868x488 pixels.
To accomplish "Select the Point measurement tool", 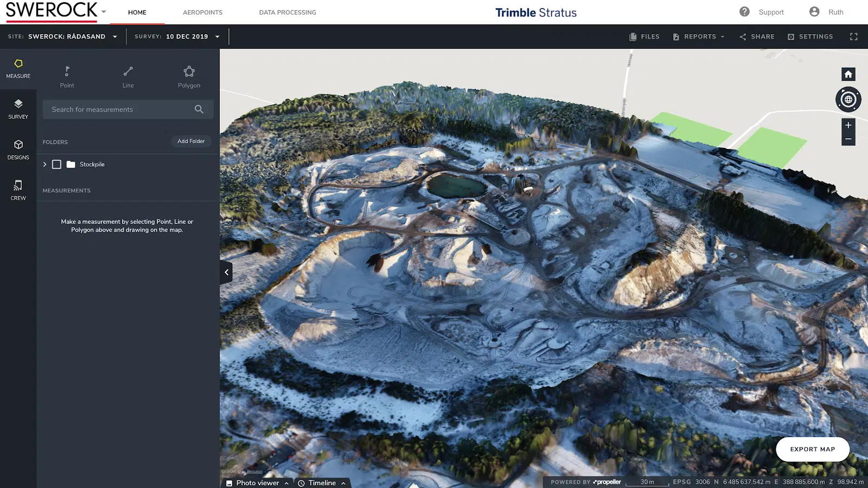I will tap(67, 77).
